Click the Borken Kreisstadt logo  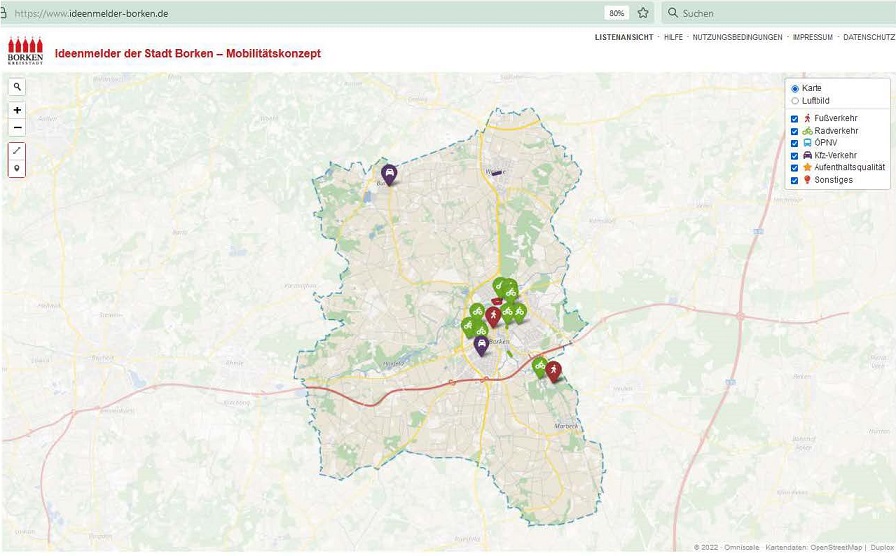[x=25, y=52]
